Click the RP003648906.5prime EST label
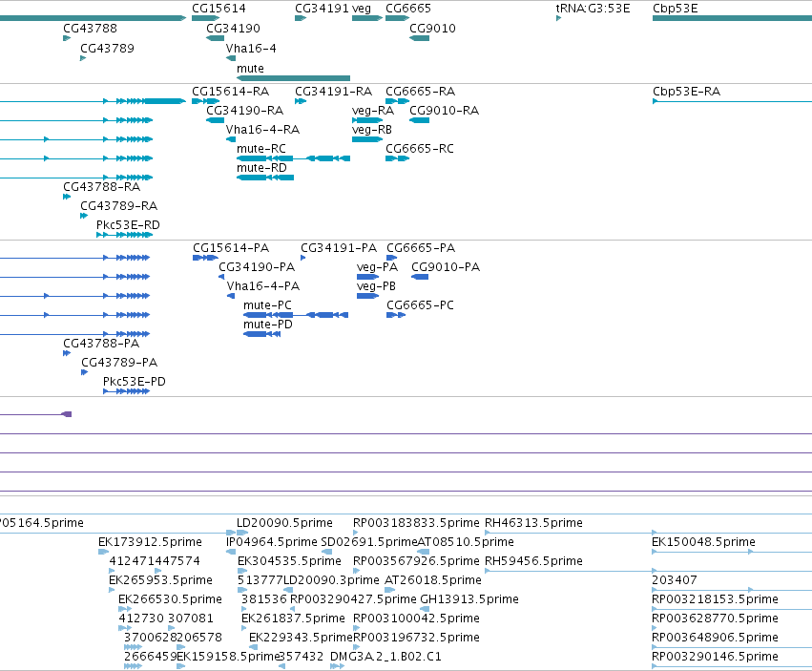The width and height of the screenshot is (812, 671). click(715, 638)
